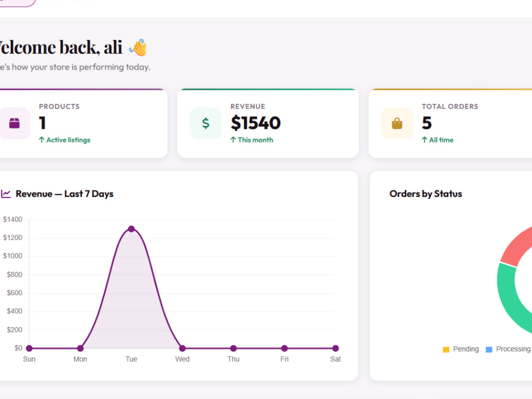Click the Sat x-axis label
This screenshot has height=399, width=532.
point(335,359)
